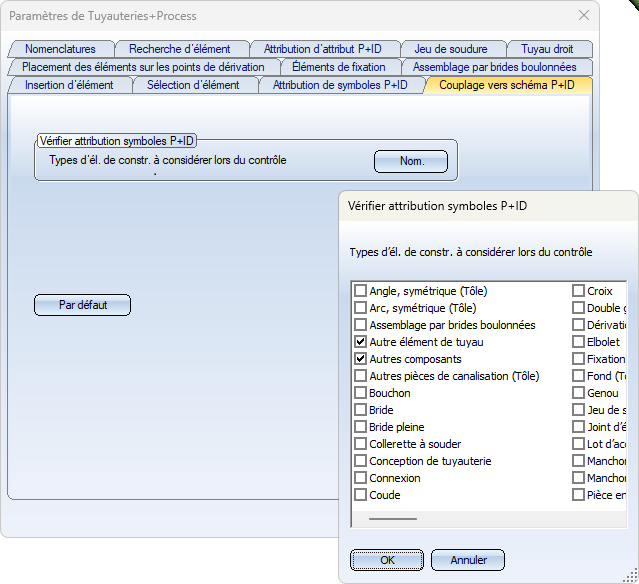Check the Genou checkbox

pyautogui.click(x=578, y=393)
